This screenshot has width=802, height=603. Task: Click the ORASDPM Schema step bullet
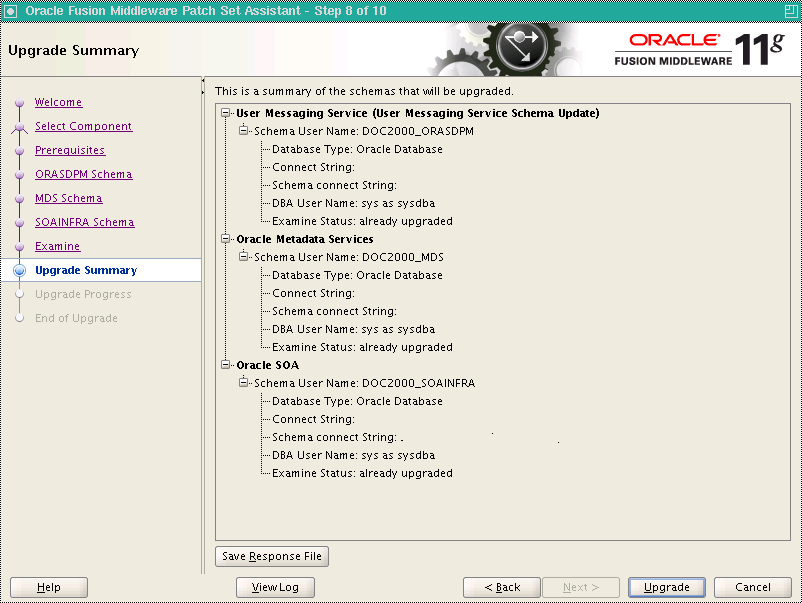(x=19, y=175)
